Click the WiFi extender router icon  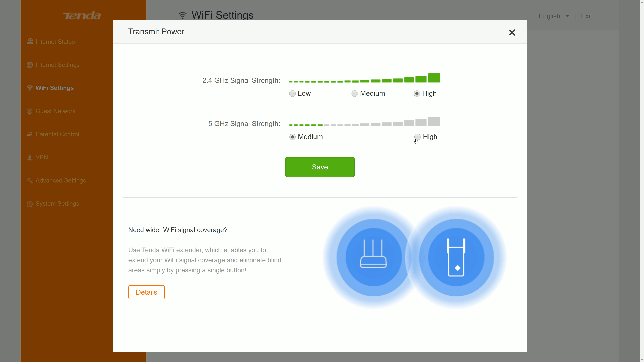373,255
